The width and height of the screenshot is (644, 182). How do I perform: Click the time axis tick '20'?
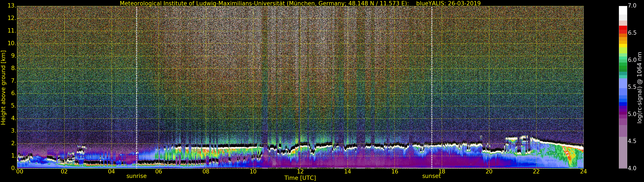[x=489, y=171]
